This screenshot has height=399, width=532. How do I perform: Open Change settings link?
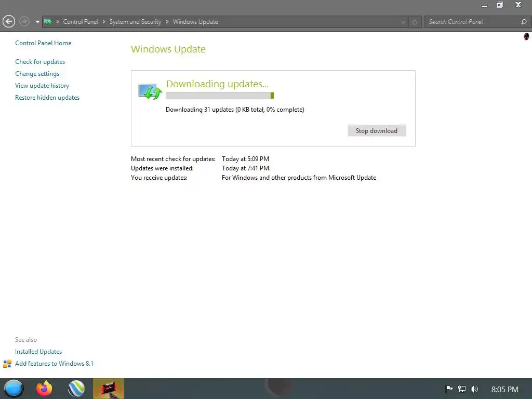click(37, 74)
